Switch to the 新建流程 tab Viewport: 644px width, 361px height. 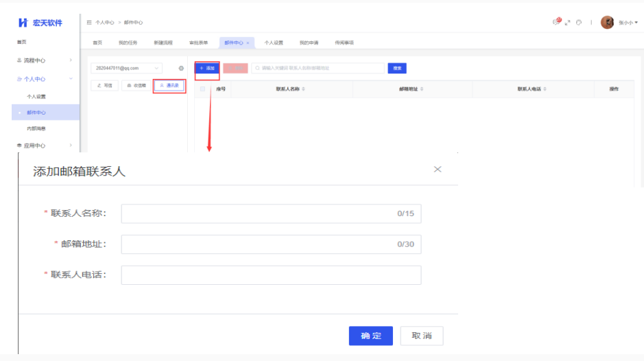(x=163, y=43)
